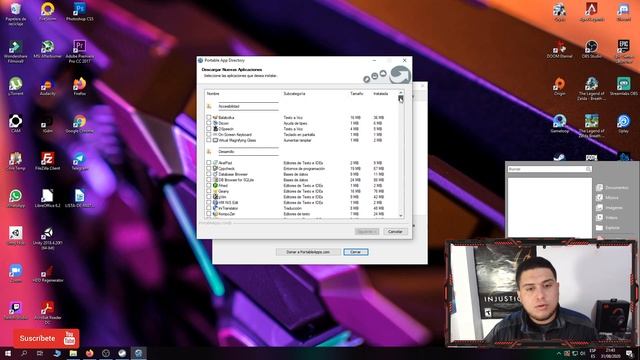Launch Wondershare Filmora9 from desktop
Viewport: 640px width, 360px height.
click(x=16, y=51)
